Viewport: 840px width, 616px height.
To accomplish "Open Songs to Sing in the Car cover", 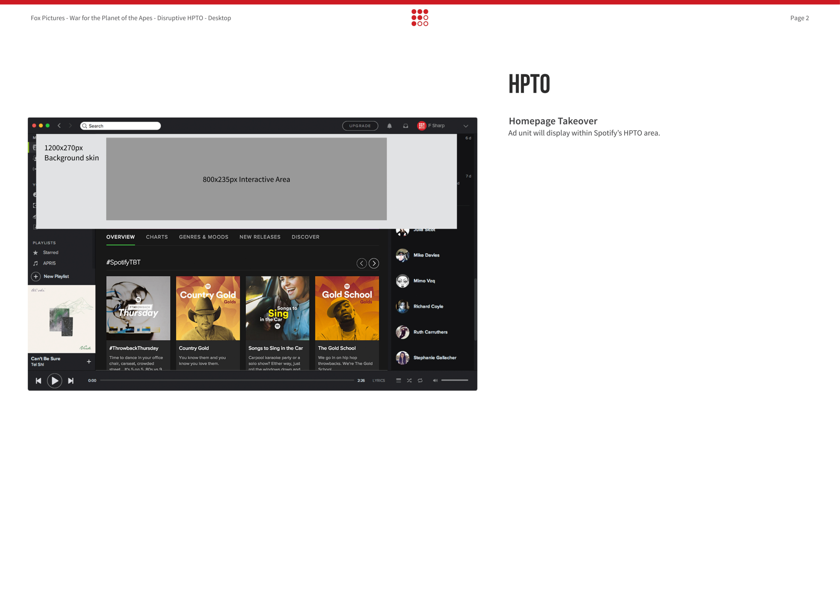I will click(x=278, y=309).
